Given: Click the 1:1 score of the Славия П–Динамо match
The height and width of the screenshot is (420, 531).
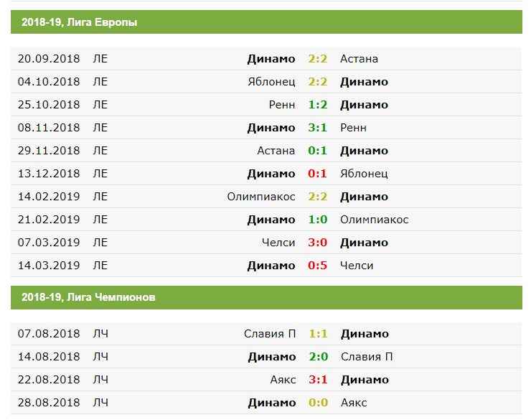Looking at the screenshot, I should coord(318,334).
